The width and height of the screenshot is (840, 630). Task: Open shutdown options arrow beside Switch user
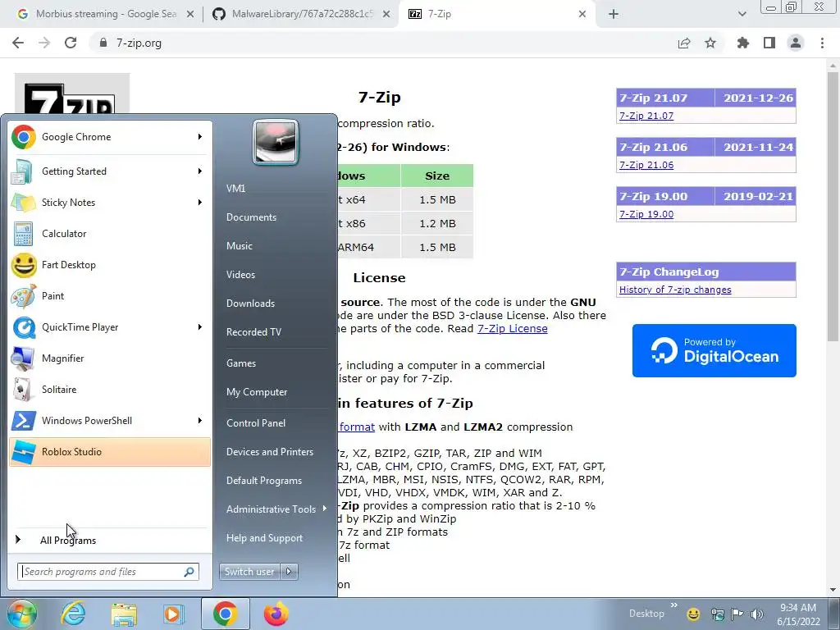289,572
